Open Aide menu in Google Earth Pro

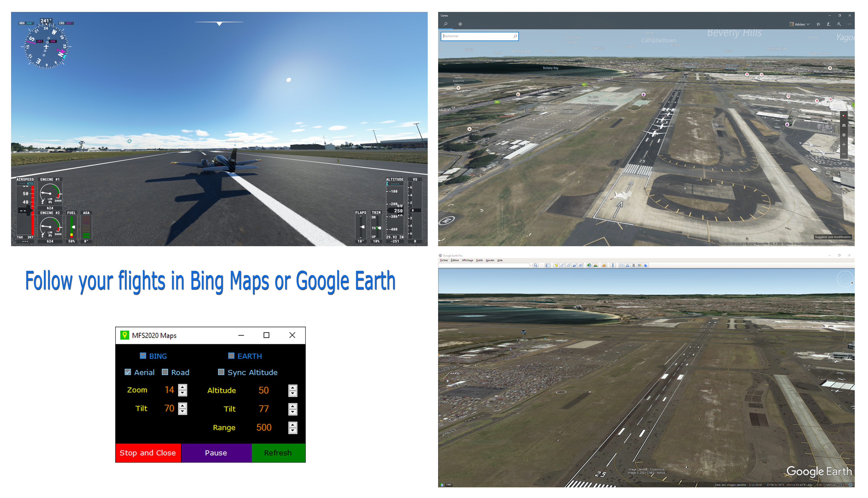[x=500, y=260]
